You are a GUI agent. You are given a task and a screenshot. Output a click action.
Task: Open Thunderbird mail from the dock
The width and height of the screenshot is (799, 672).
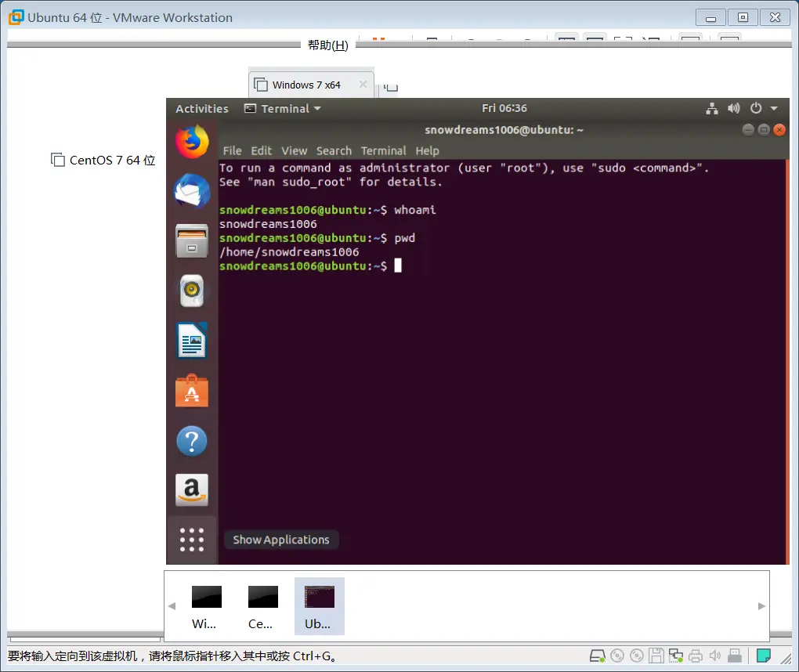click(191, 191)
